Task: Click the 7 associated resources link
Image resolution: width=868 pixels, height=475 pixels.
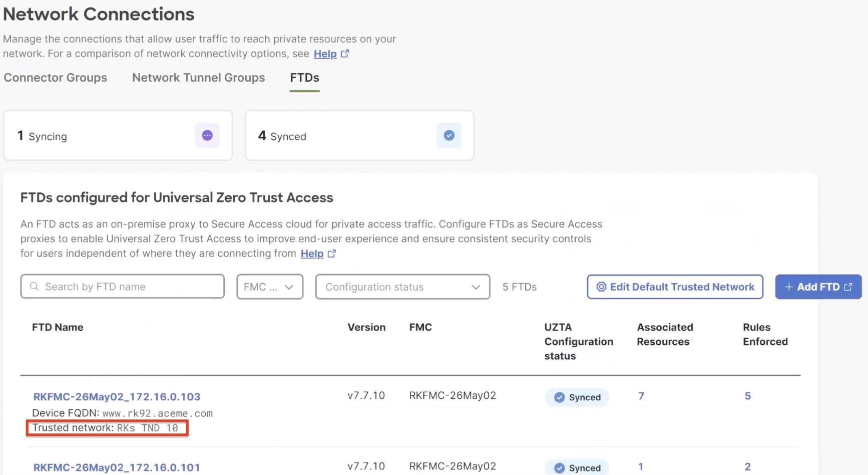Action: tap(641, 396)
